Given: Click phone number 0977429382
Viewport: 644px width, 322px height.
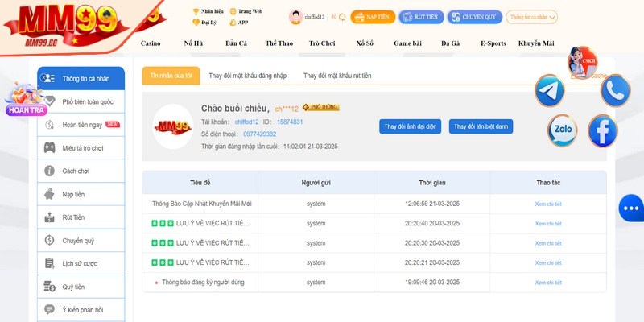Looking at the screenshot, I should point(259,134).
